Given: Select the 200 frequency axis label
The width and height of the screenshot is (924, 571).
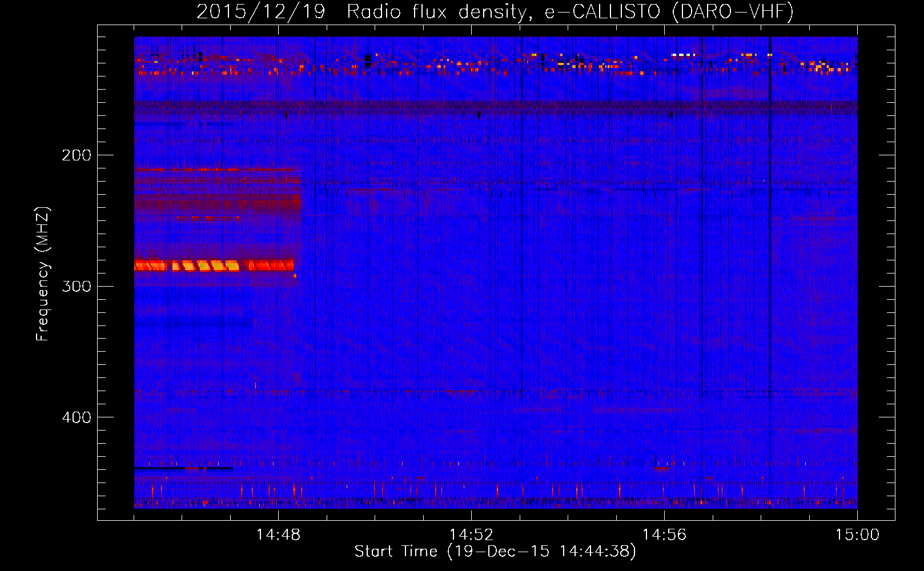Looking at the screenshot, I should pyautogui.click(x=77, y=155).
